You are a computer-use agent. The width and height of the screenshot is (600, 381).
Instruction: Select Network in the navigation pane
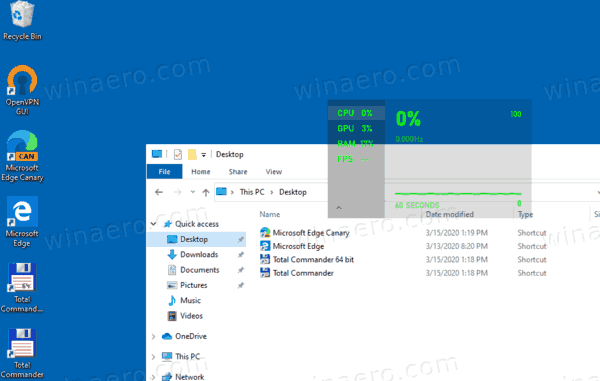[189, 377]
